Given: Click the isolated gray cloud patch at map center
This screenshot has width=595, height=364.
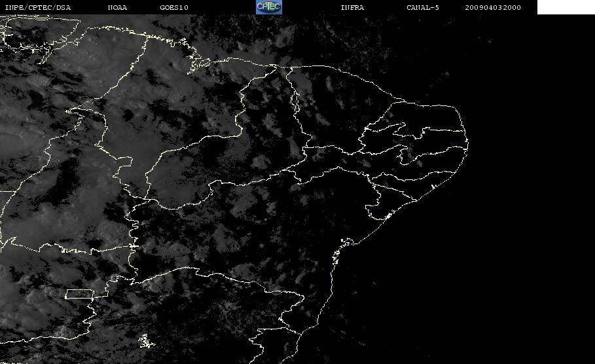Looking at the screenshot, I should (x=261, y=162).
